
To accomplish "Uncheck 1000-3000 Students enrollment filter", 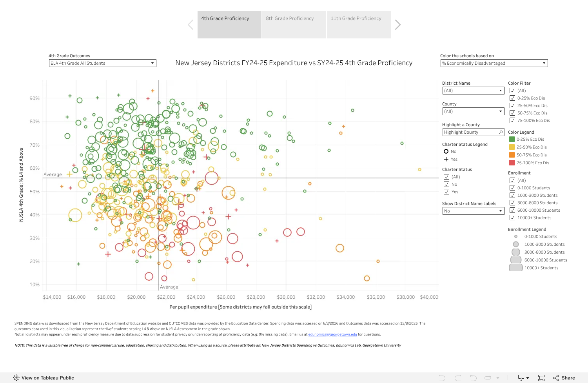I will pos(512,195).
